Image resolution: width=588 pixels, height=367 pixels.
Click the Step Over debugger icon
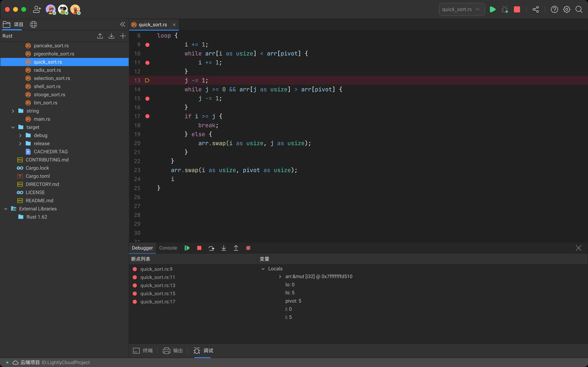click(212, 248)
